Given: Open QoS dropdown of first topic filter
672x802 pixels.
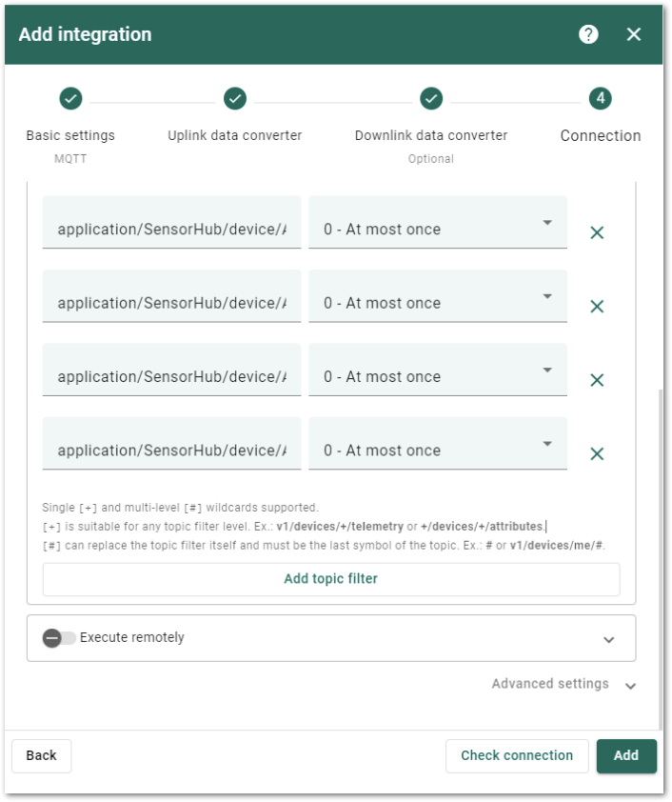Looking at the screenshot, I should (x=438, y=222).
